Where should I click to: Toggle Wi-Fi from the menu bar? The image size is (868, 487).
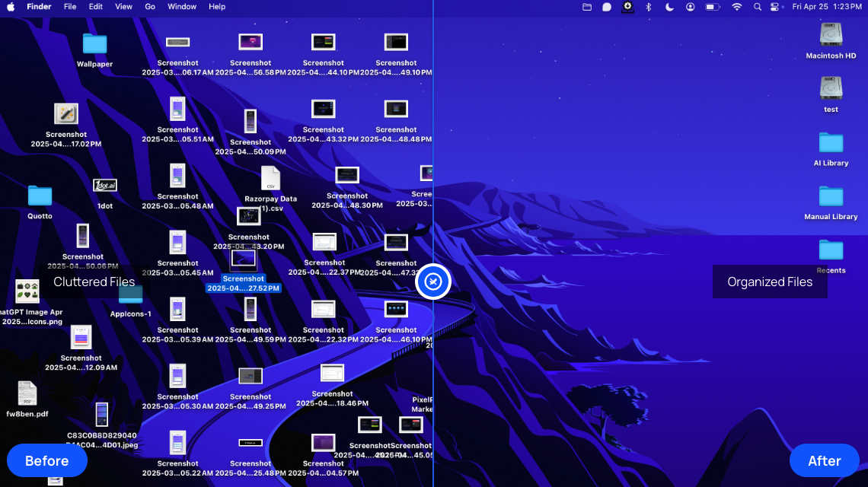(739, 7)
